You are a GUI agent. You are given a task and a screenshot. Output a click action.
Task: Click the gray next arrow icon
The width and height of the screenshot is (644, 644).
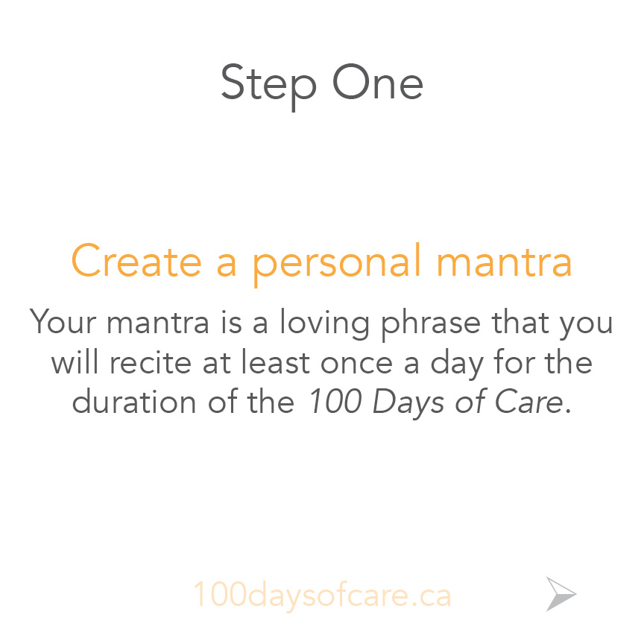click(561, 594)
